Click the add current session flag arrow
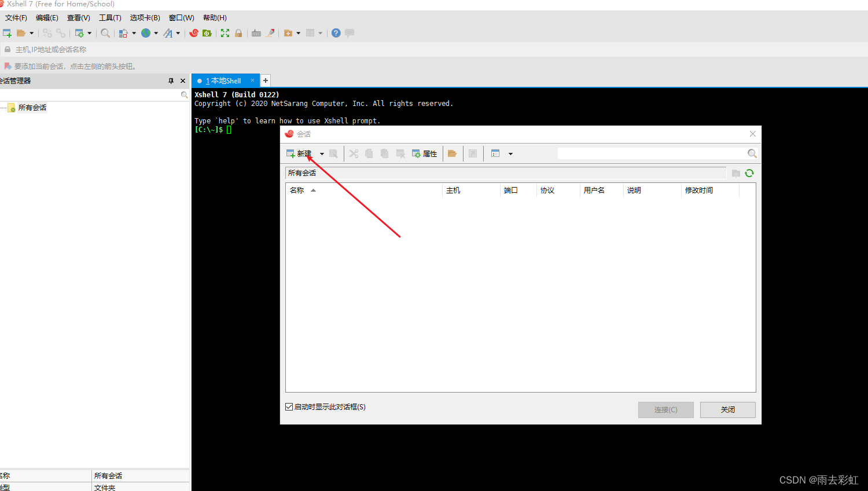The width and height of the screenshot is (868, 491). coord(8,66)
